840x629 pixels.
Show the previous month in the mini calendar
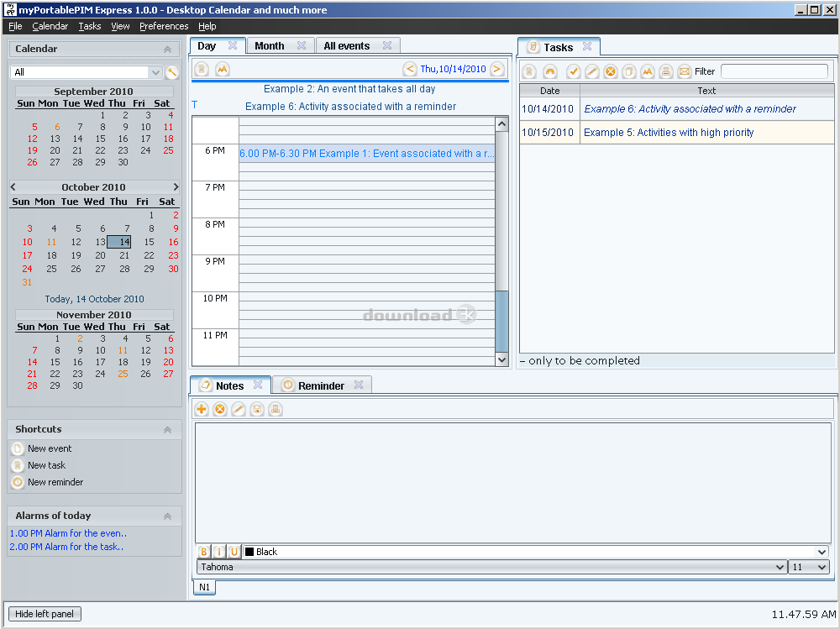(x=13, y=187)
